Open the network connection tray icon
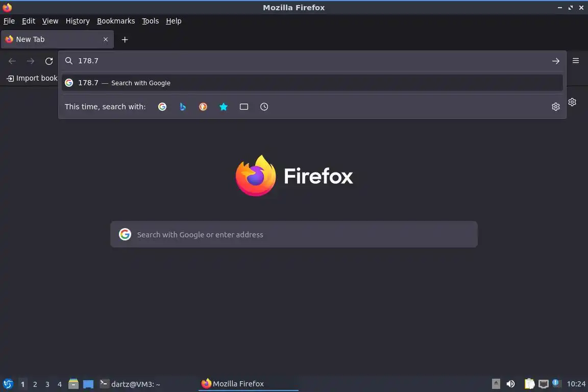This screenshot has width=588, height=392. pyautogui.click(x=544, y=384)
